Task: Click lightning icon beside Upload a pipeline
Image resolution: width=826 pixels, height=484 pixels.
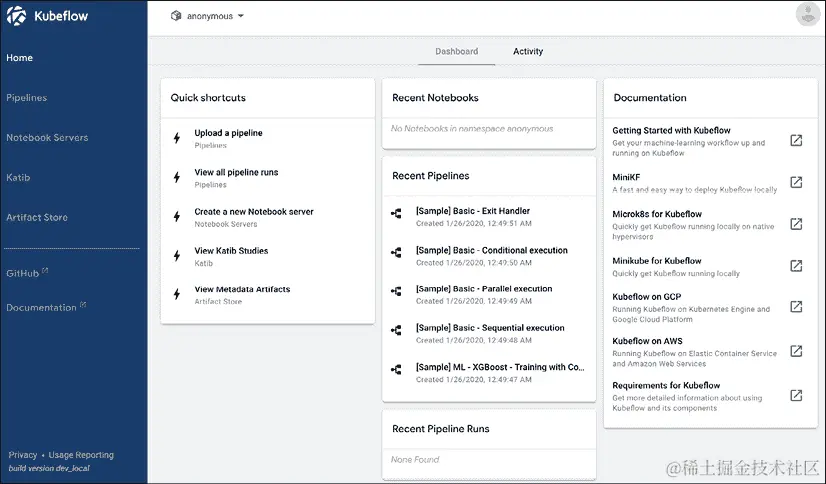Action: click(177, 138)
